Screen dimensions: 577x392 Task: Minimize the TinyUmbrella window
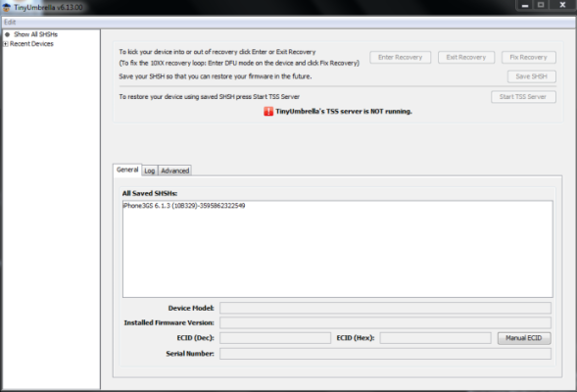[x=525, y=5]
